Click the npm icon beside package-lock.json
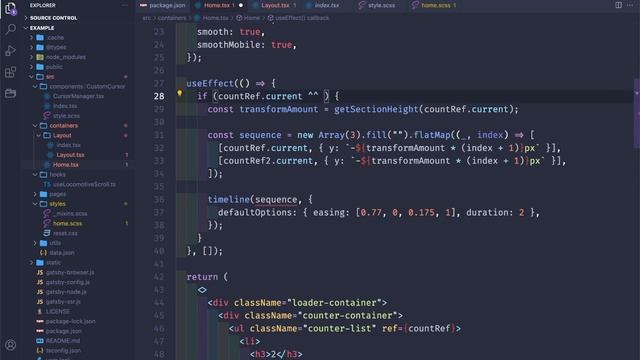The image size is (640, 360). (x=40, y=321)
